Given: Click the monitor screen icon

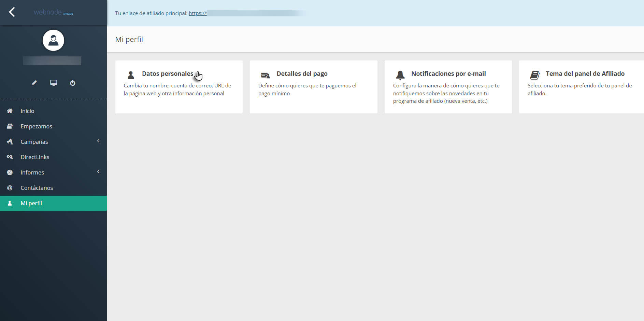Looking at the screenshot, I should 54,83.
